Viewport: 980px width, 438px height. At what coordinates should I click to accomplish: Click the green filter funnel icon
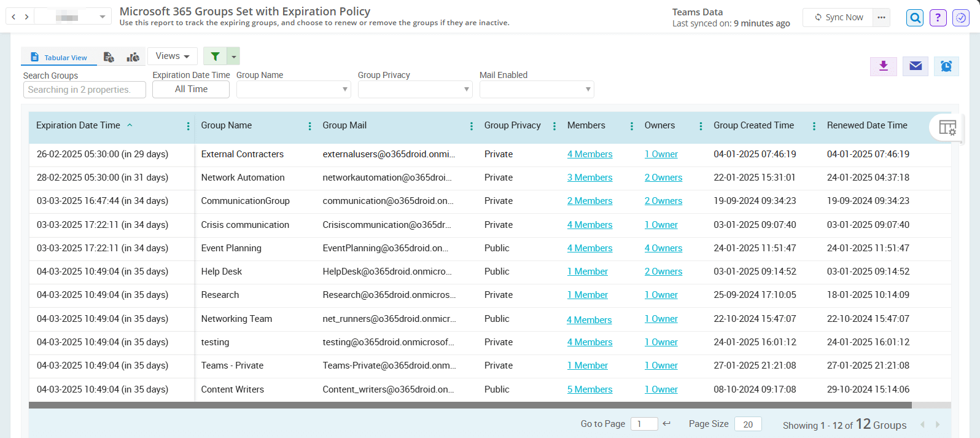pyautogui.click(x=215, y=57)
